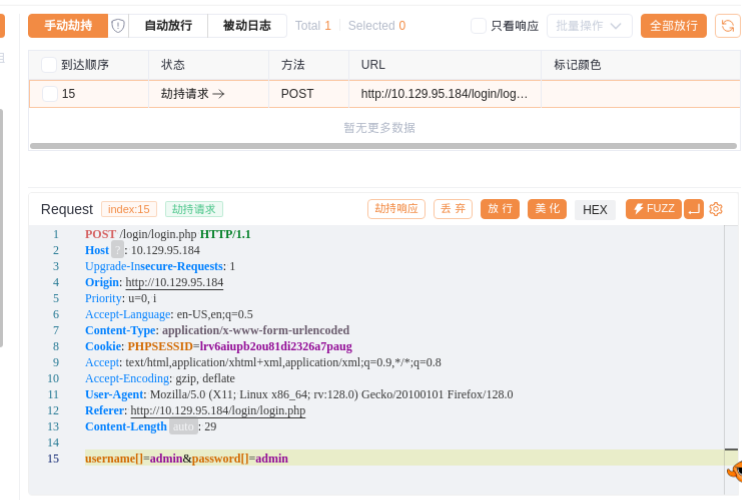Click the shield icon beside 手动劫持

(118, 26)
